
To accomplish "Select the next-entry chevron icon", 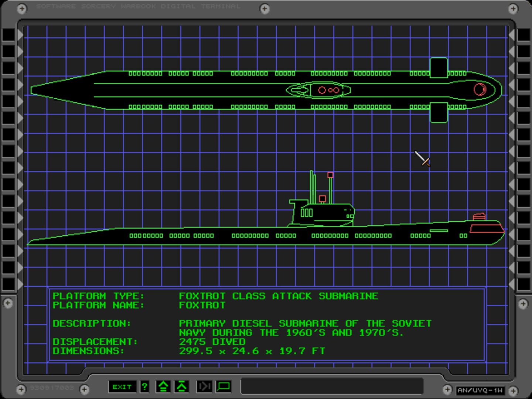I will coord(181,386).
